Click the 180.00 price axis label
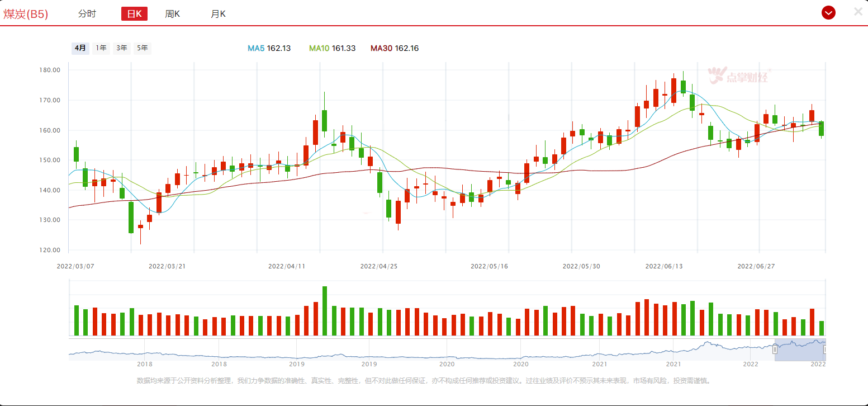The width and height of the screenshot is (868, 406). [51, 70]
